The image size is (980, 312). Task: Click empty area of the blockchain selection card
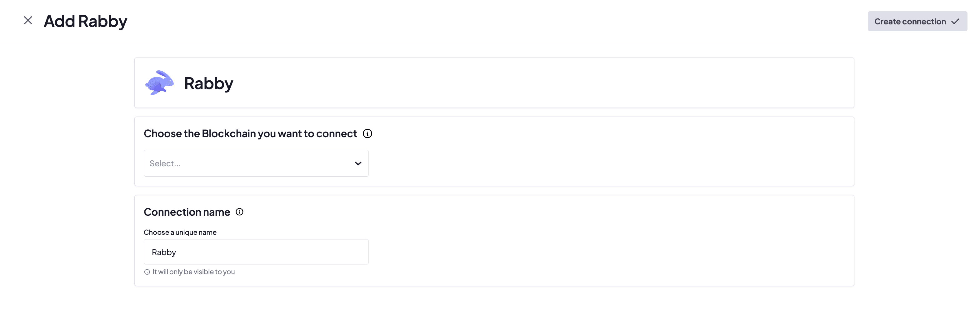coord(609,160)
